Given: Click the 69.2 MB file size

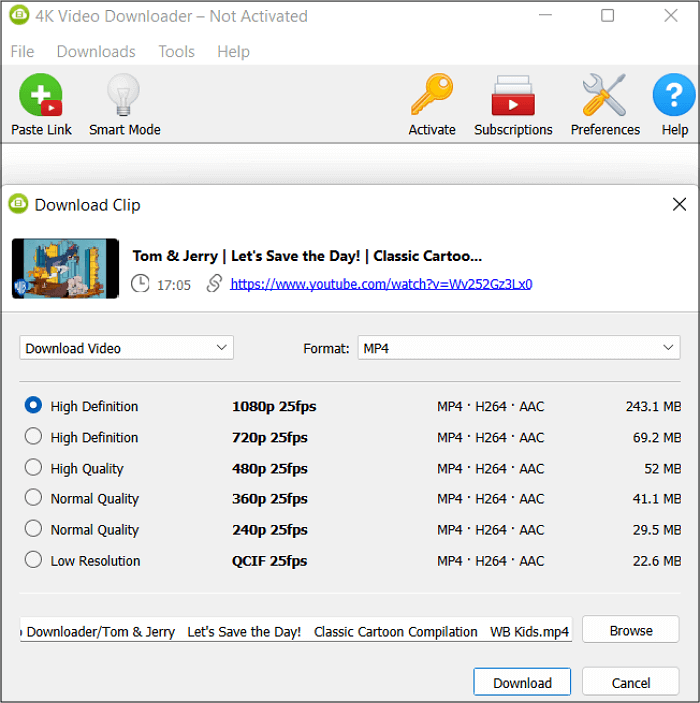Looking at the screenshot, I should coord(657,437).
